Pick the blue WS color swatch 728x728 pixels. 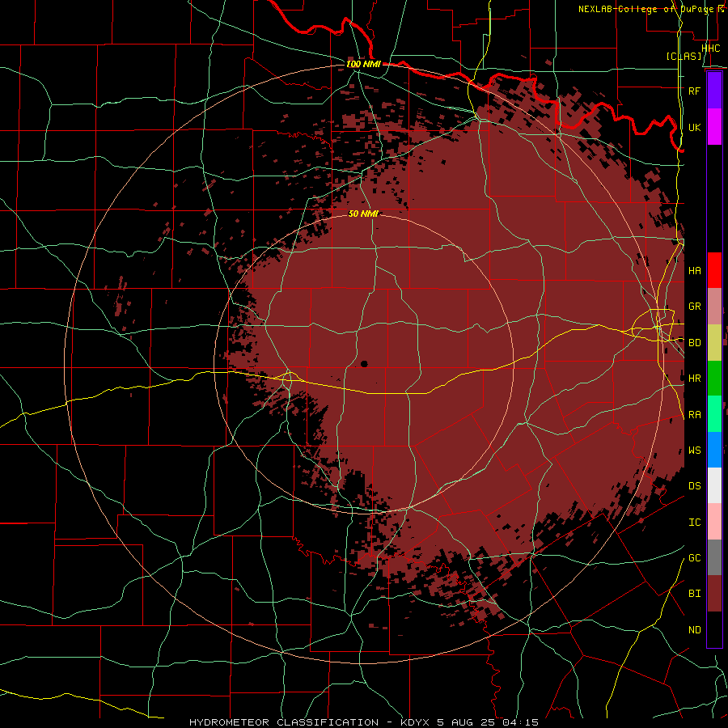[714, 450]
